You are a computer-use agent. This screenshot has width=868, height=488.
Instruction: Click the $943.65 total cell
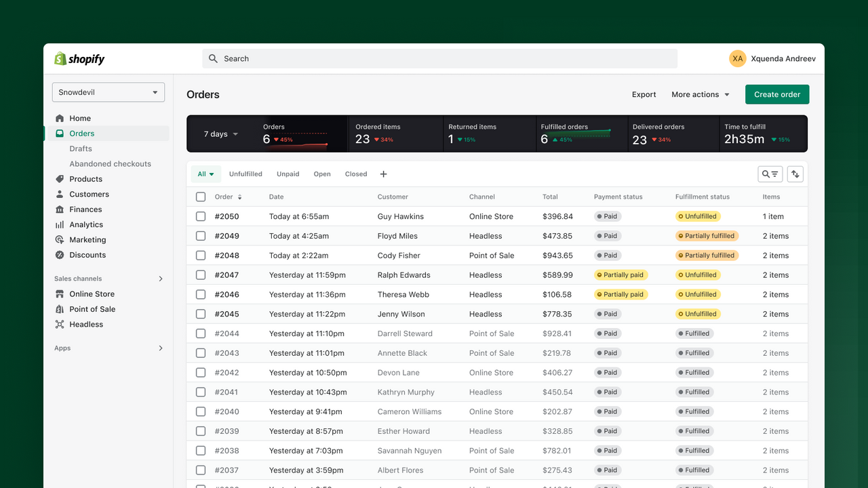tap(557, 256)
